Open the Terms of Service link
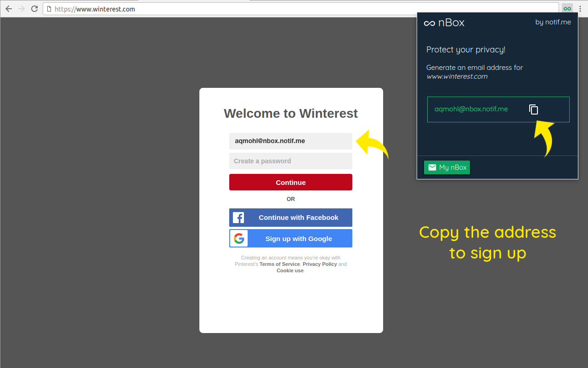 click(280, 264)
